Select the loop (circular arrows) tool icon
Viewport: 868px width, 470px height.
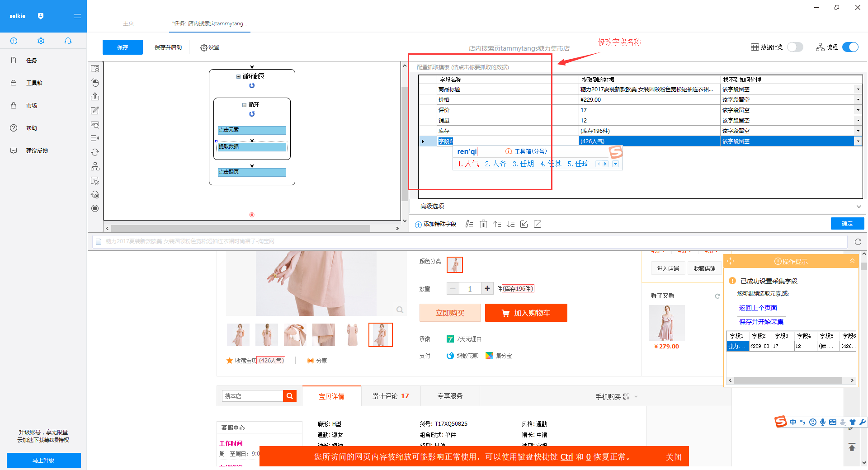(95, 152)
